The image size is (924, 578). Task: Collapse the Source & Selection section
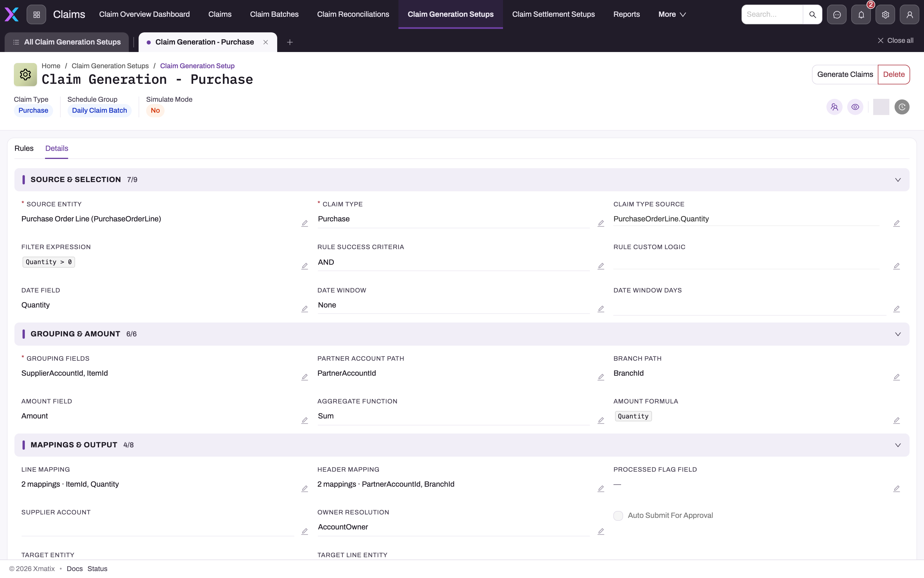click(x=898, y=180)
